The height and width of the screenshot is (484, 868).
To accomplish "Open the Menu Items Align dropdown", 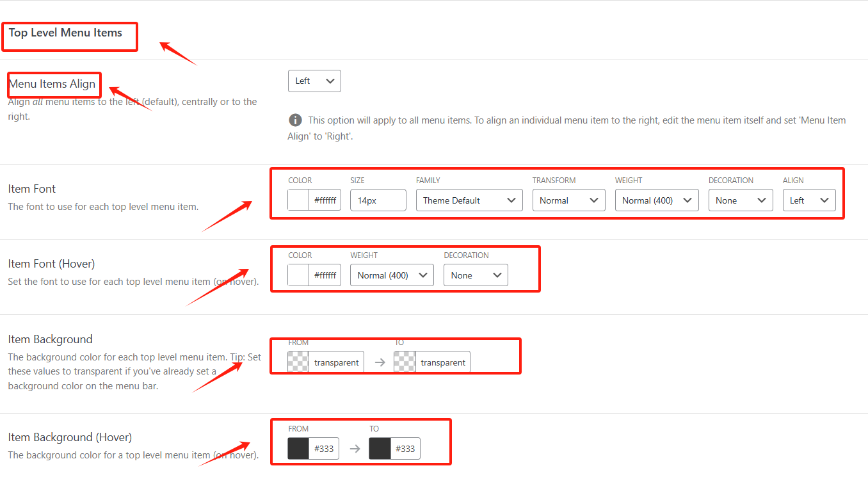I will click(314, 81).
